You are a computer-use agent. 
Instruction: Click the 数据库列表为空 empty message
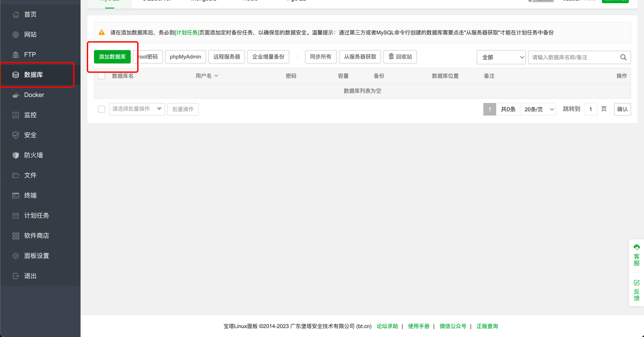point(362,91)
